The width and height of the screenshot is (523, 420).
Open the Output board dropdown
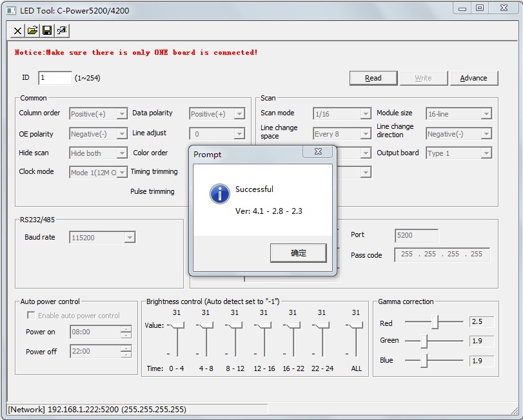(486, 153)
